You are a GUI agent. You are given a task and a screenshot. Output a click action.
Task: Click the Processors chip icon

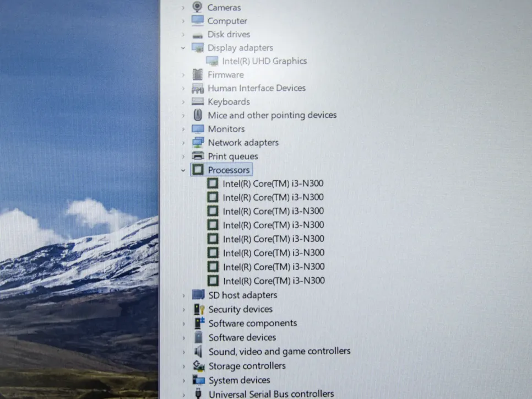pyautogui.click(x=198, y=170)
